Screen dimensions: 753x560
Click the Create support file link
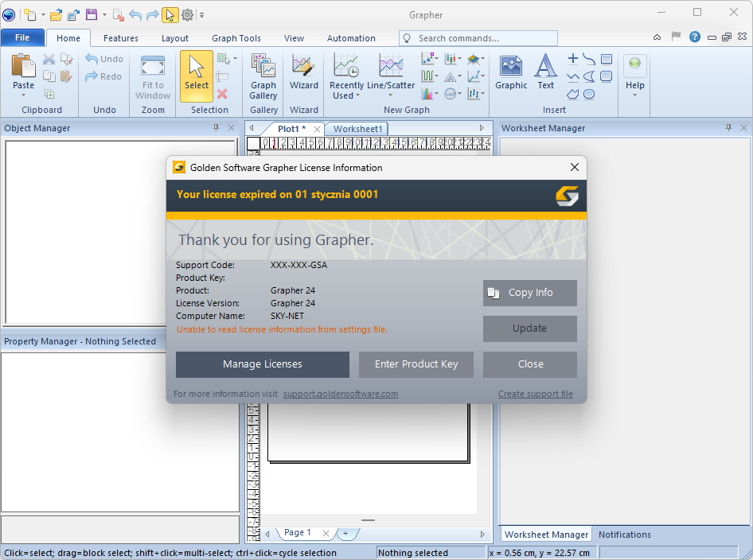[536, 394]
